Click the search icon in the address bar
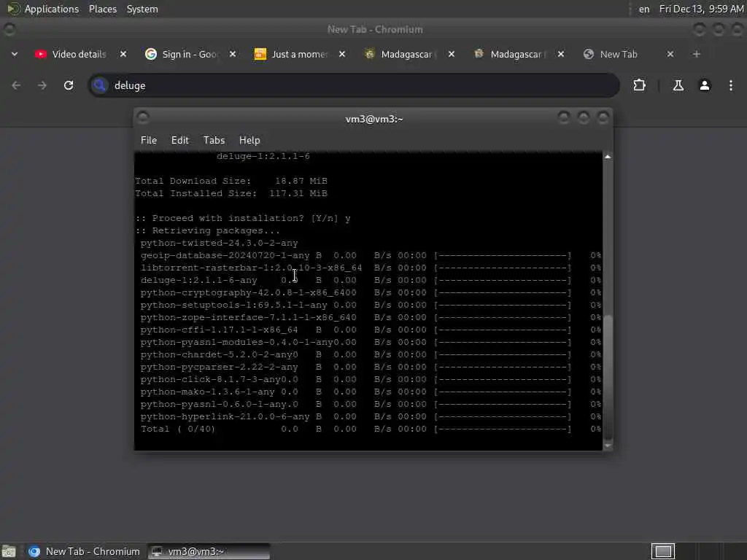 coord(99,85)
